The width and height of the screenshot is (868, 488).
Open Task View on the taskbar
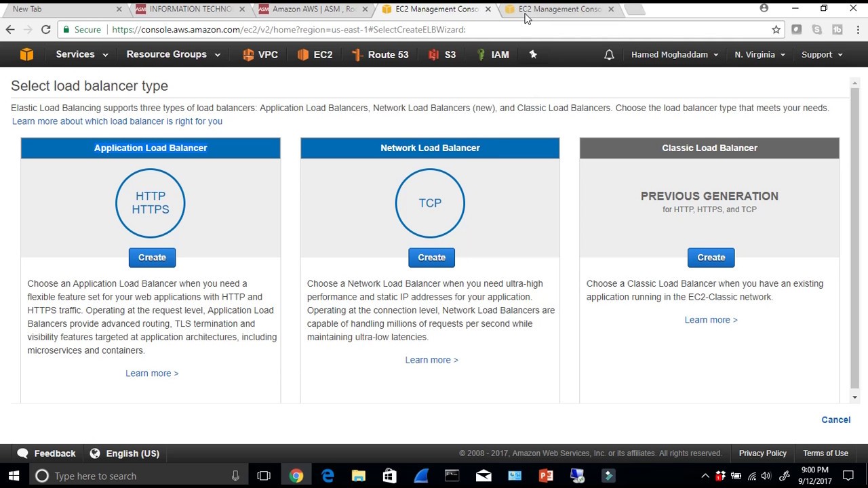click(x=264, y=476)
